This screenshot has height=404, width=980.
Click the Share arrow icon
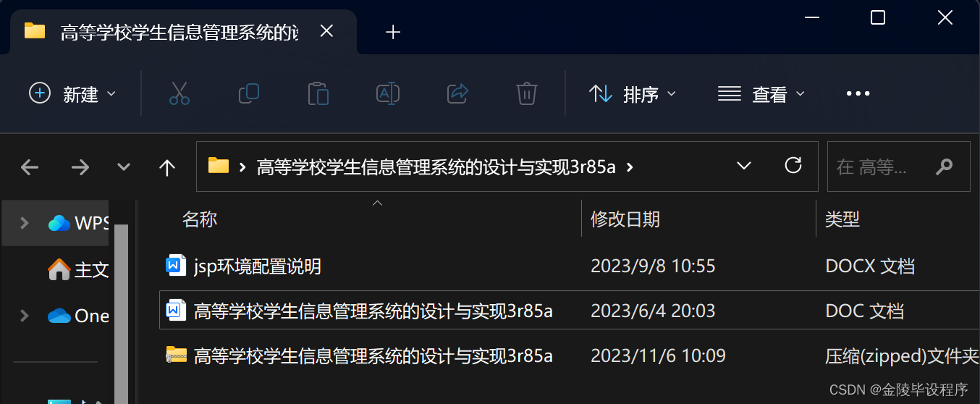[x=457, y=93]
